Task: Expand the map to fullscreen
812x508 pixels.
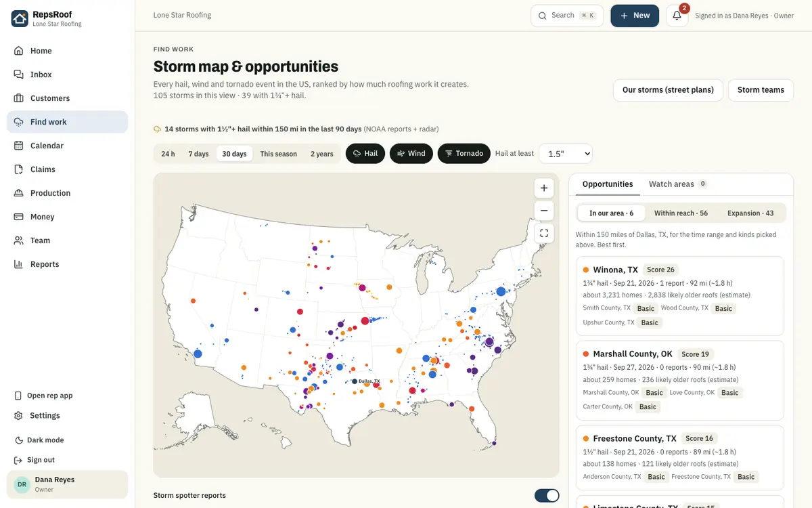Action: coord(544,233)
